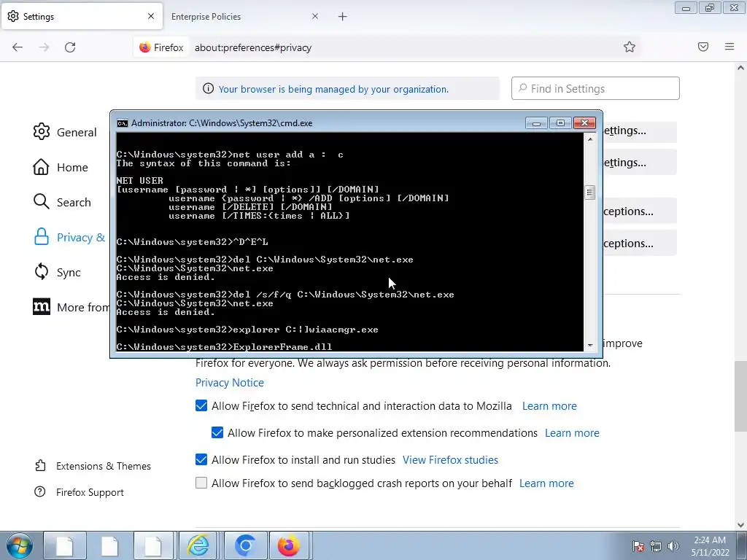Open More from Mozilla category
The image size is (747, 560).
71,307
